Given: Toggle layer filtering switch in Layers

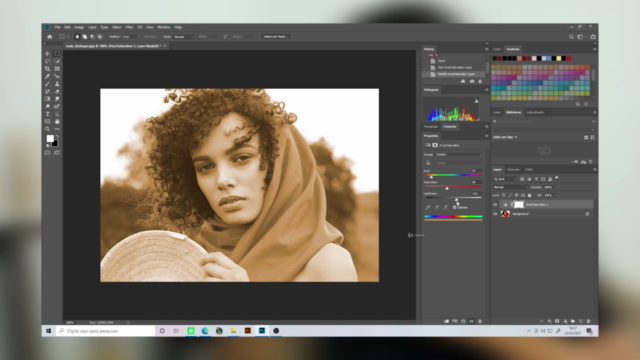Looking at the screenshot, I should pos(557,178).
